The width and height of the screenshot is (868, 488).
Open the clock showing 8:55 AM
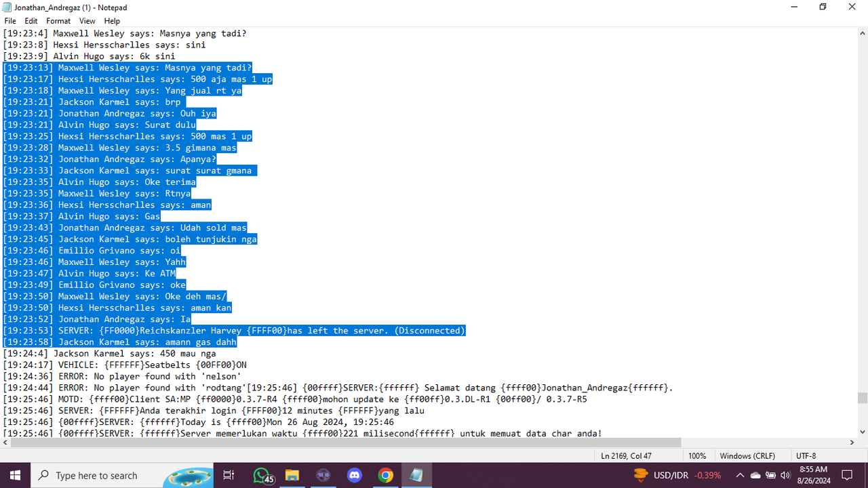pos(814,475)
